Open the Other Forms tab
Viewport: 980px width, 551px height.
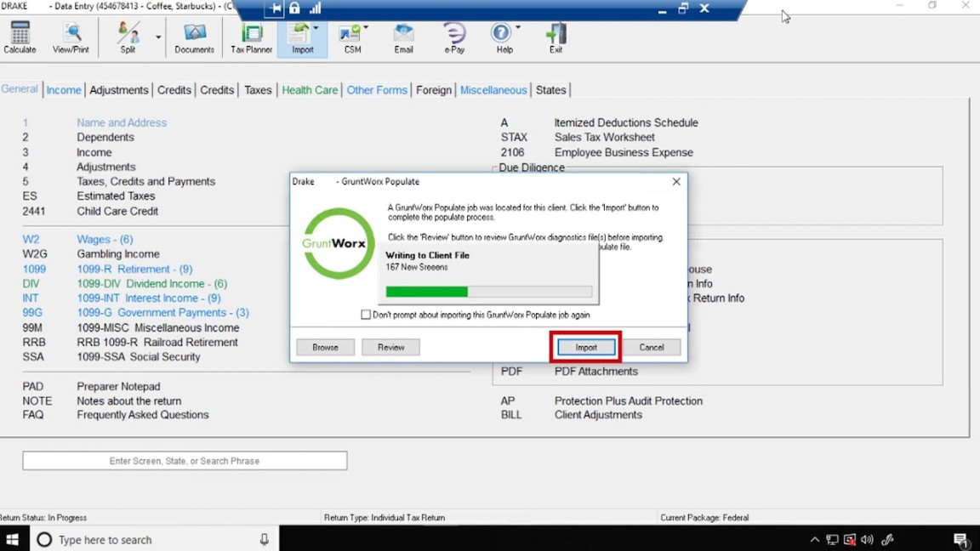[x=377, y=90]
